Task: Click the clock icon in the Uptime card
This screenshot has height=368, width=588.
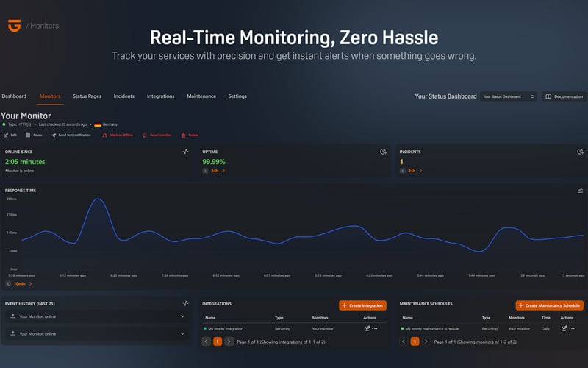Action: click(x=383, y=152)
